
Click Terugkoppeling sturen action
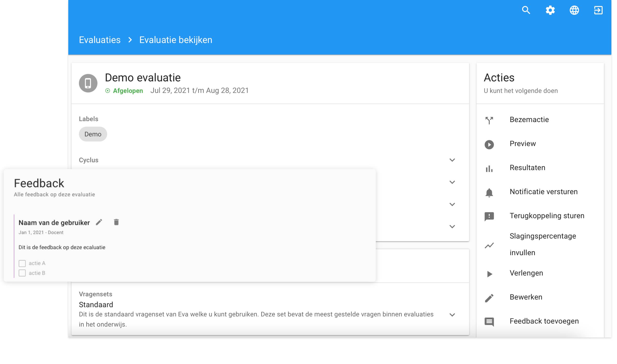tap(547, 216)
